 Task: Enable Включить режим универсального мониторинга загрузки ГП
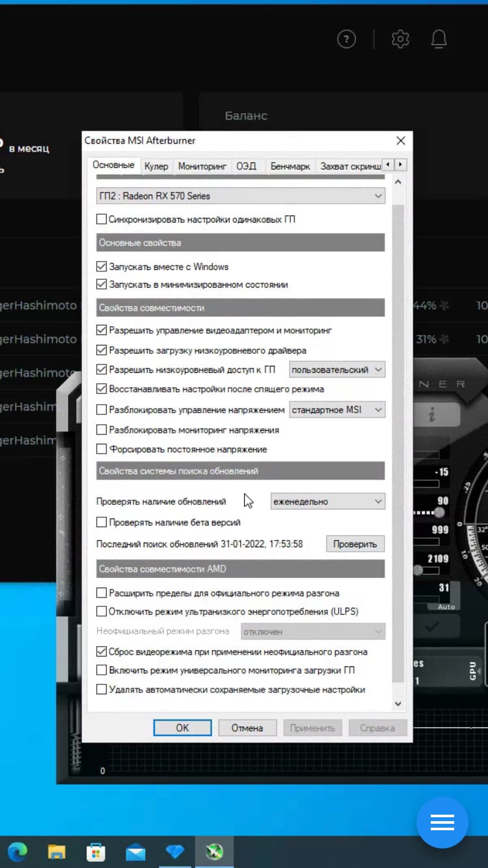point(102,670)
